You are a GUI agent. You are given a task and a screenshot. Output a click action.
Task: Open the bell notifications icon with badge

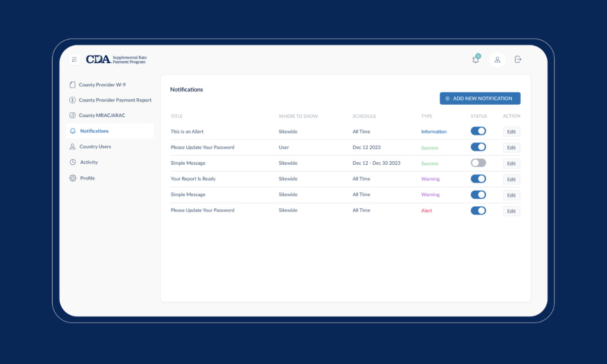[x=475, y=59]
